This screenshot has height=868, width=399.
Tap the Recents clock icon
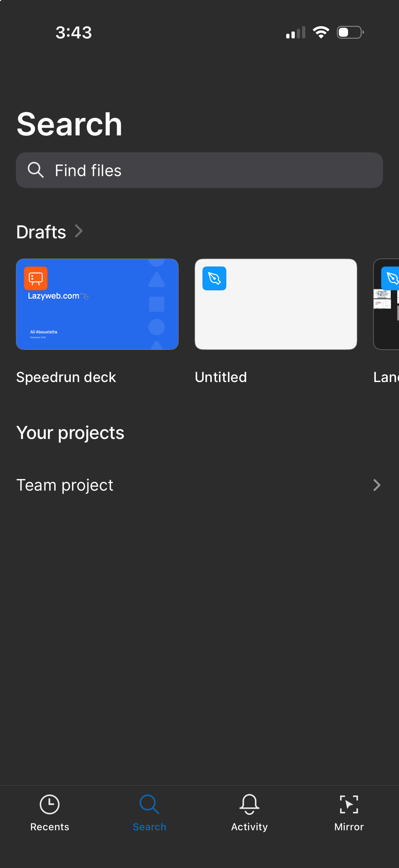pyautogui.click(x=50, y=805)
